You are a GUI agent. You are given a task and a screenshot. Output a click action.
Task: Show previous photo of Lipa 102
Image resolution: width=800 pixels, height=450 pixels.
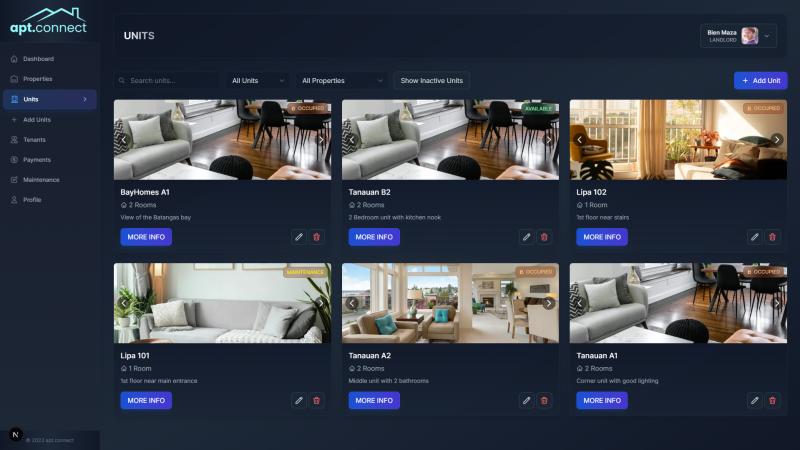pyautogui.click(x=580, y=139)
